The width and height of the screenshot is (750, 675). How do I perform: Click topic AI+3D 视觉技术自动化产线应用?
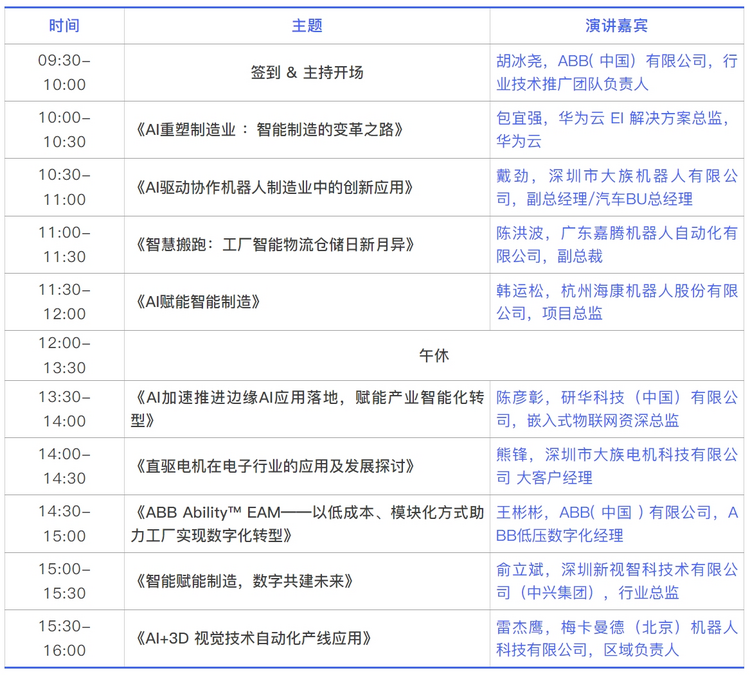pos(252,638)
